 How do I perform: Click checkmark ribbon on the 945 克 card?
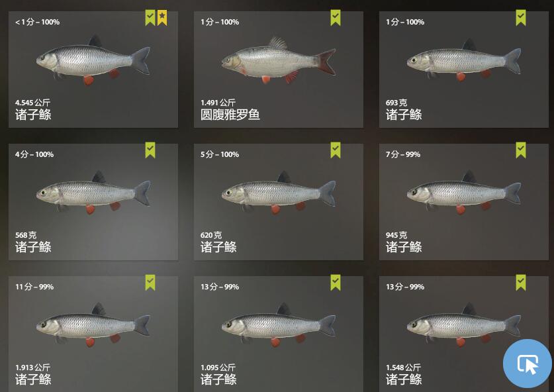[x=520, y=150]
